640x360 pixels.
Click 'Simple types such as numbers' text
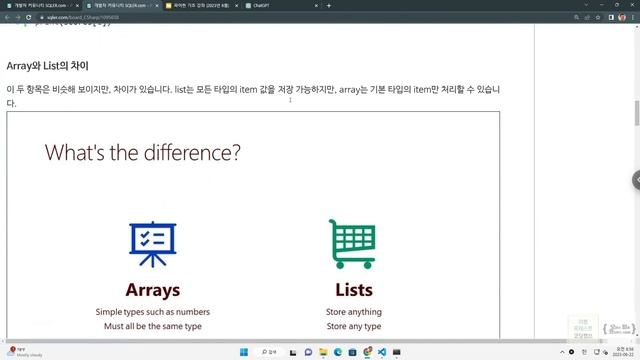click(153, 312)
